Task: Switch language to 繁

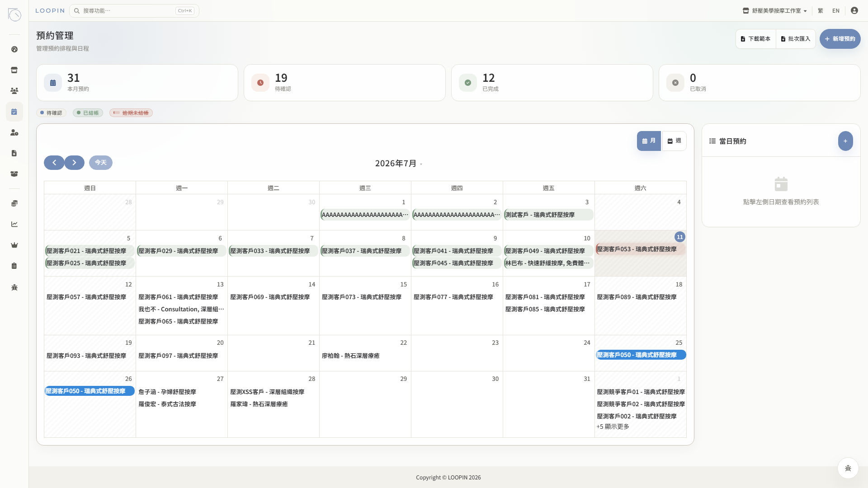Action: coord(821,11)
